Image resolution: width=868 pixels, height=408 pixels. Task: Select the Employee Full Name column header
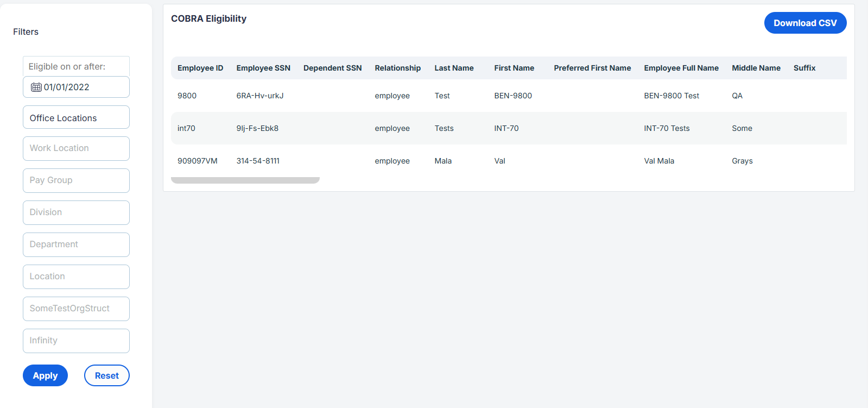[x=681, y=68]
